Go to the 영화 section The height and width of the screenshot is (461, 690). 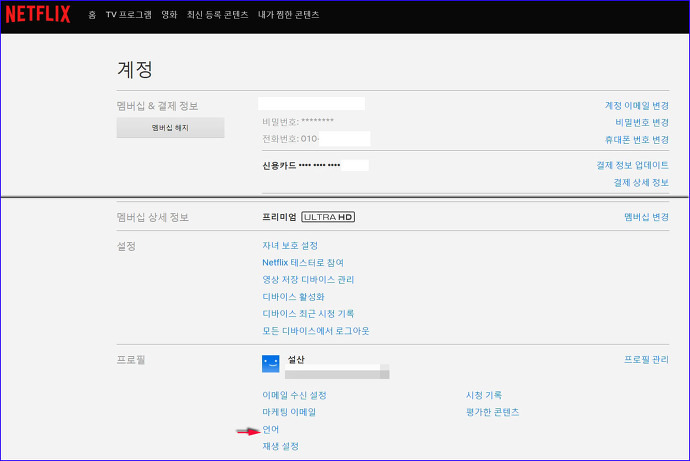(x=169, y=15)
